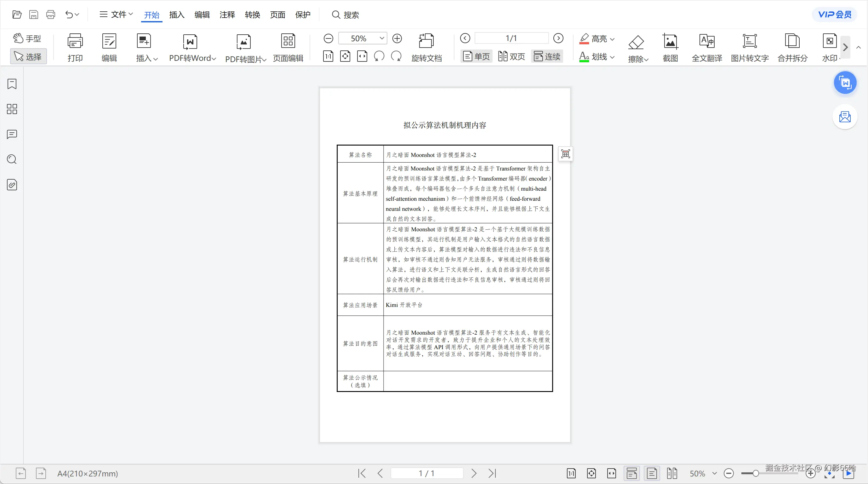This screenshot has height=484, width=868.
Task: Select 双页 double page view
Action: [511, 56]
